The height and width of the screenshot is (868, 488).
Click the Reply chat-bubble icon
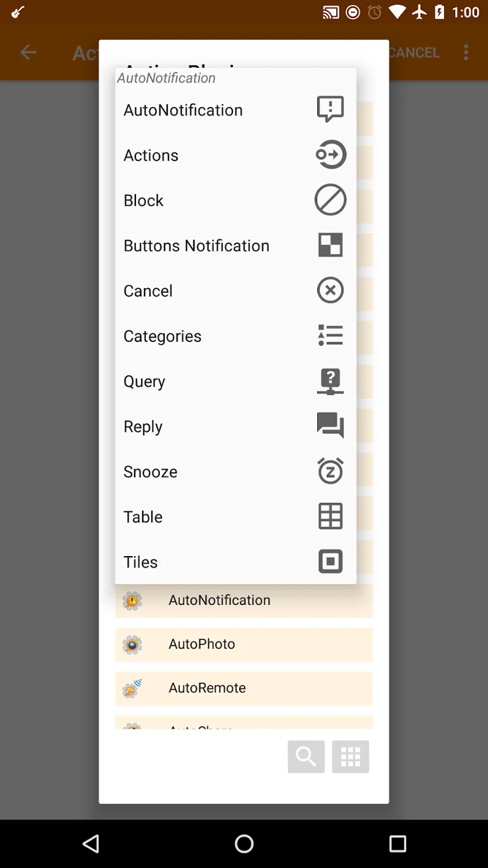tap(330, 426)
